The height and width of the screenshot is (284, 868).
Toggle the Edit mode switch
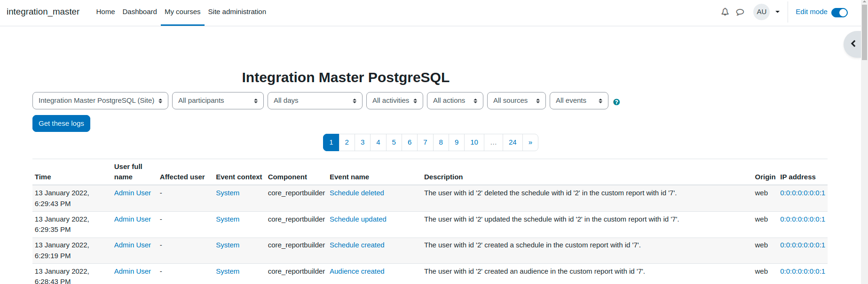[x=839, y=12]
